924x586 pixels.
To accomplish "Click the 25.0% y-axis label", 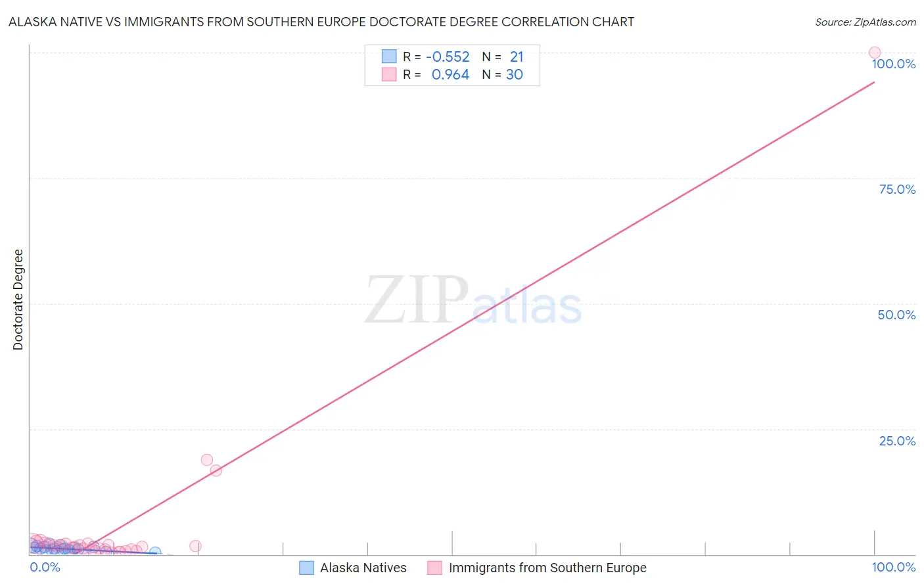I will (897, 441).
